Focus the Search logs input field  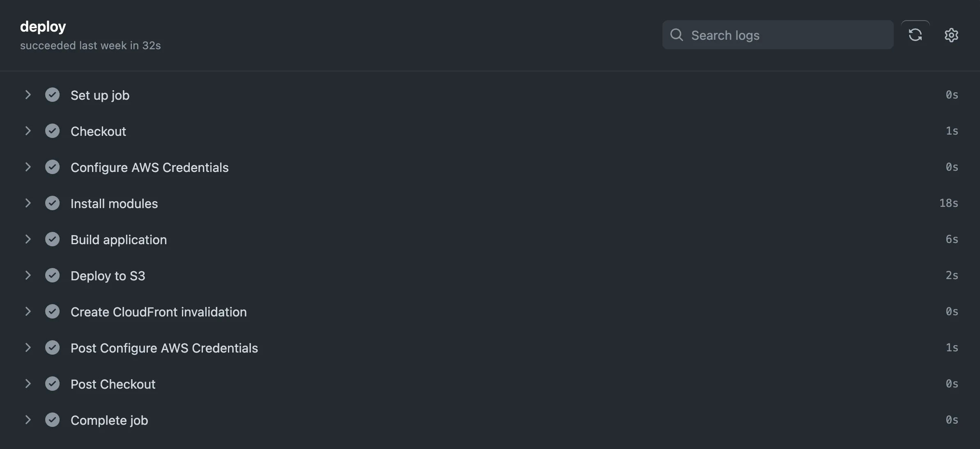(x=778, y=35)
